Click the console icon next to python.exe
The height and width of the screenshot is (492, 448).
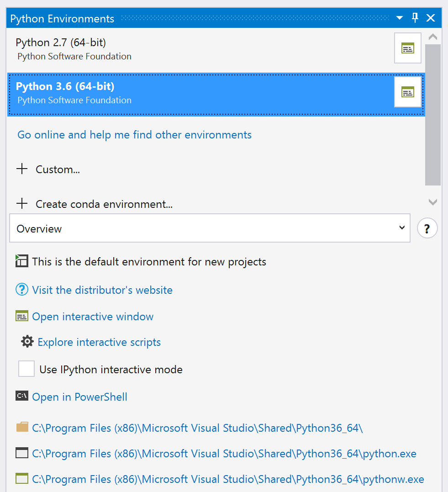[x=21, y=453]
